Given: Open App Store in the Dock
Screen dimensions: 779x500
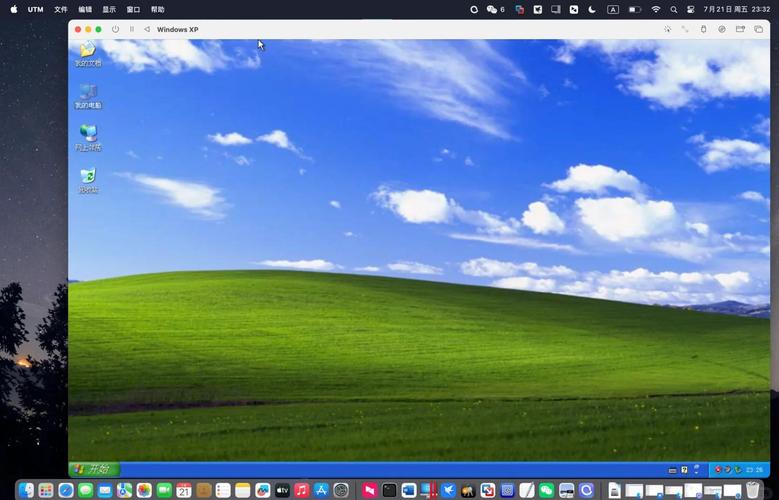Looking at the screenshot, I should tap(321, 491).
